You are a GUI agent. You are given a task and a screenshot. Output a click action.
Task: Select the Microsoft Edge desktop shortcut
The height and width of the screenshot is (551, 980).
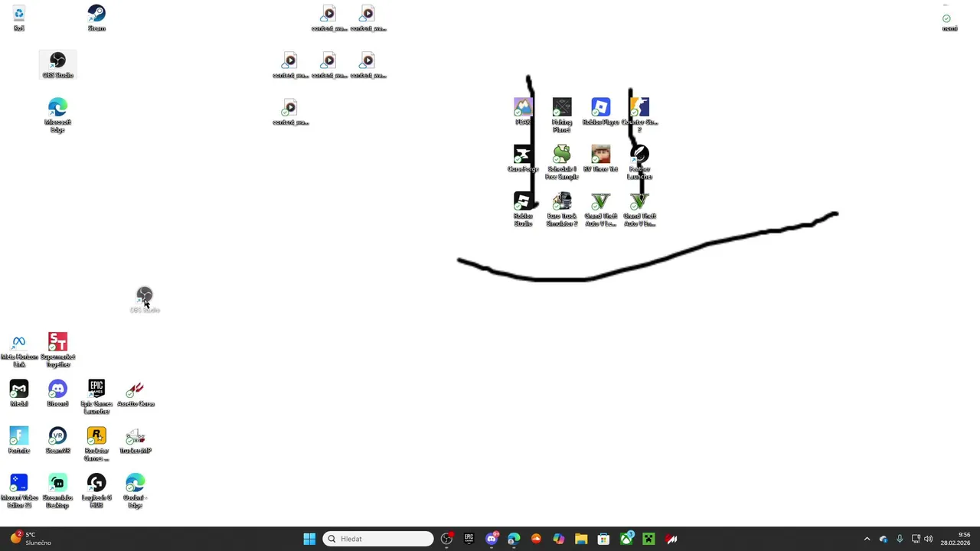[x=57, y=116]
